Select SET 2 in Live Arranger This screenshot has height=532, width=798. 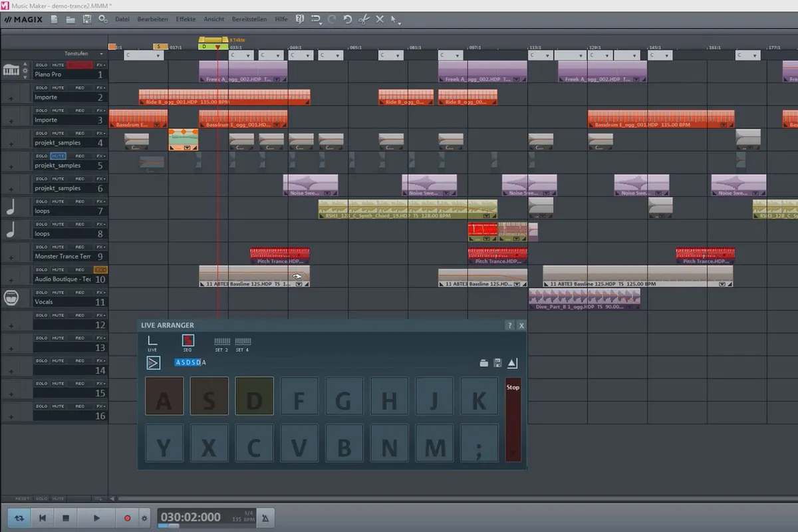coord(222,344)
